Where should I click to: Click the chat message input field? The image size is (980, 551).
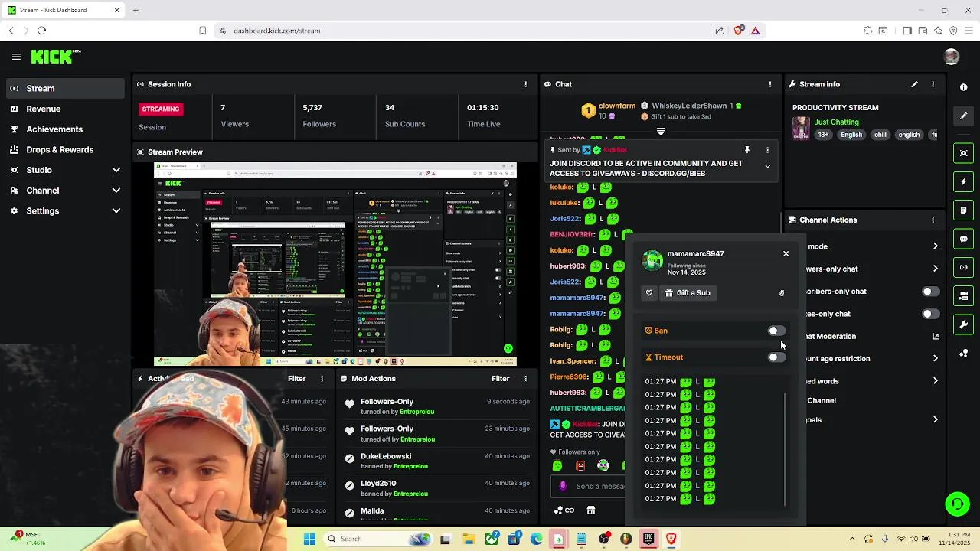[588, 486]
